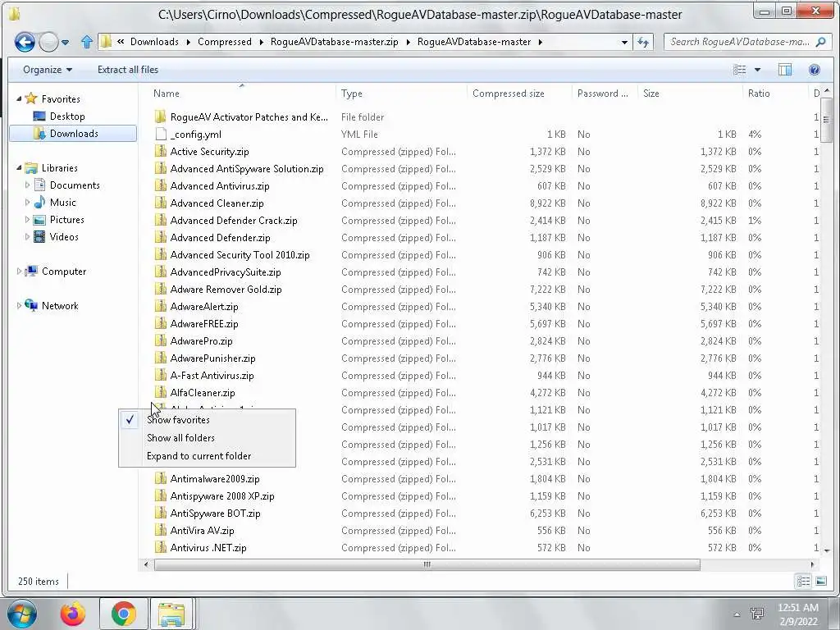Click Extract all files
This screenshot has height=630, width=840.
coord(127,70)
